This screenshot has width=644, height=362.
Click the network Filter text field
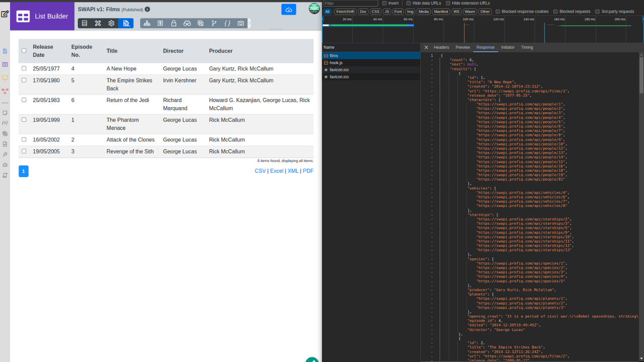click(350, 4)
